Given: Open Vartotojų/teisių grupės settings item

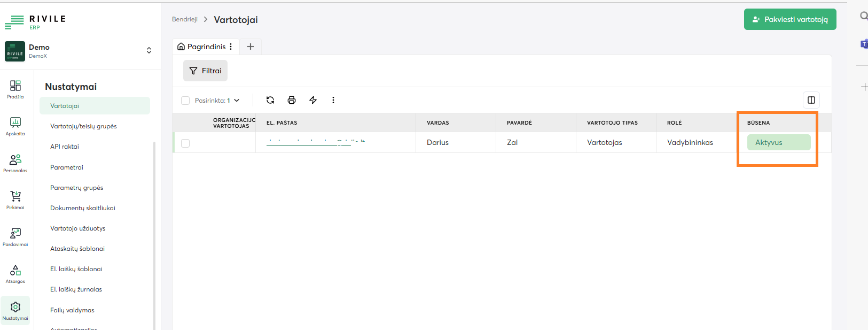Looking at the screenshot, I should [x=83, y=126].
